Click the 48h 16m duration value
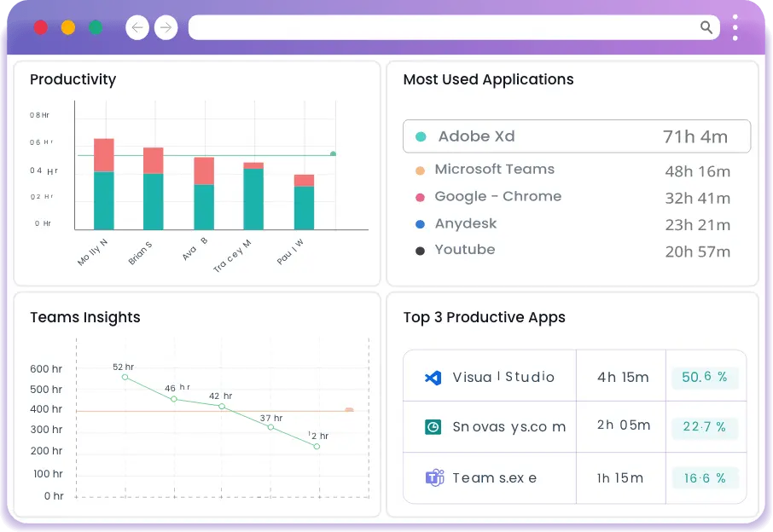This screenshot has height=532, width=773. [698, 171]
